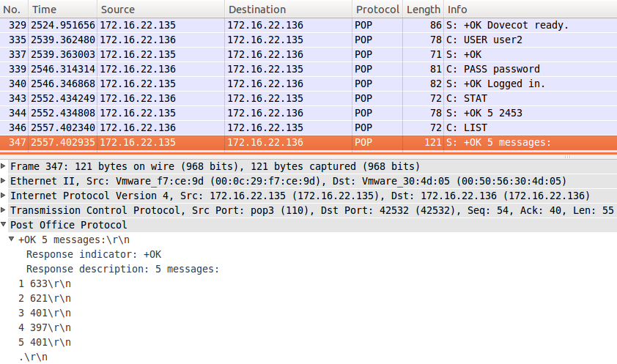Select the Response indicator: +OK field
This screenshot has width=617, height=364.
94,254
